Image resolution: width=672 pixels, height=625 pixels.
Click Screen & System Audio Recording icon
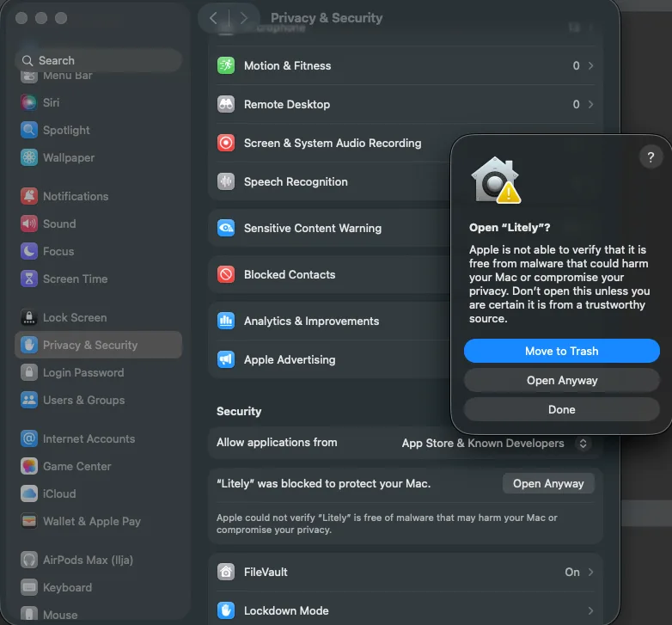(x=226, y=143)
